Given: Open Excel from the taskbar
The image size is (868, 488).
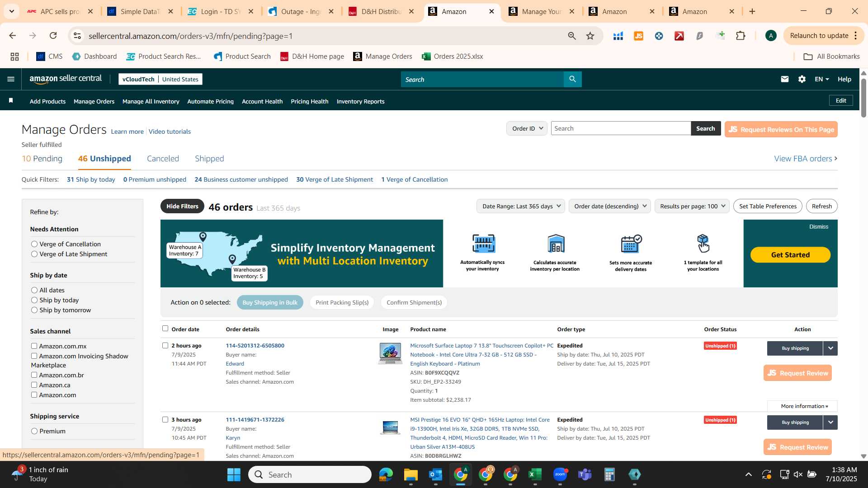Looking at the screenshot, I should pyautogui.click(x=535, y=474).
